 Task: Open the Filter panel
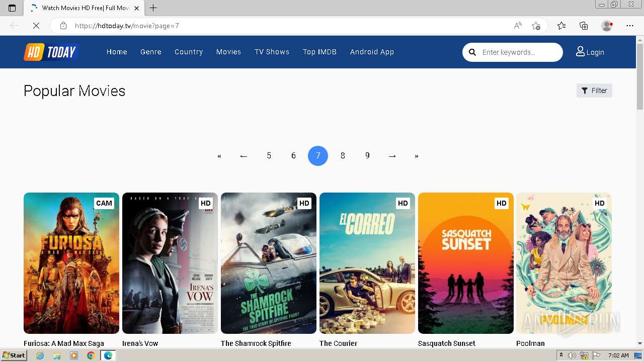594,90
